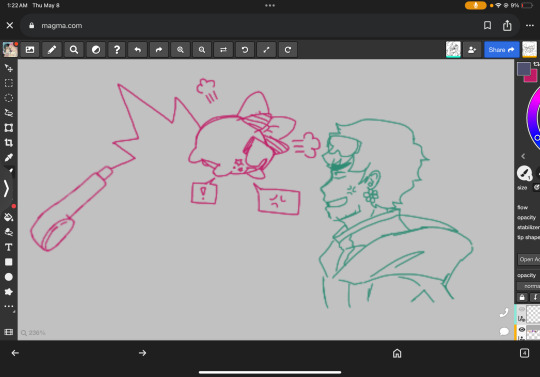The image size is (540, 377).
Task: Toggle visibility of the top layer
Action: pyautogui.click(x=522, y=309)
